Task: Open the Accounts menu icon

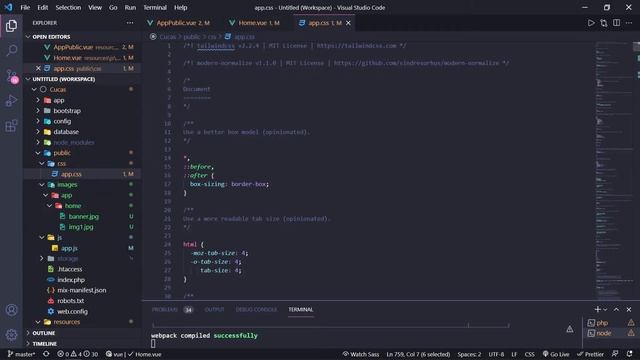Action: (11, 310)
